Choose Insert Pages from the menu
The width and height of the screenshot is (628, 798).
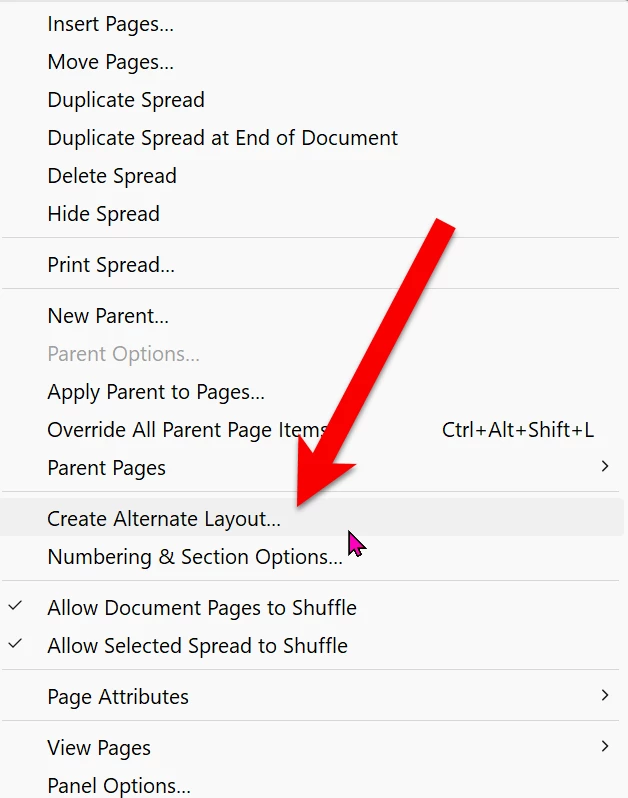coord(110,24)
